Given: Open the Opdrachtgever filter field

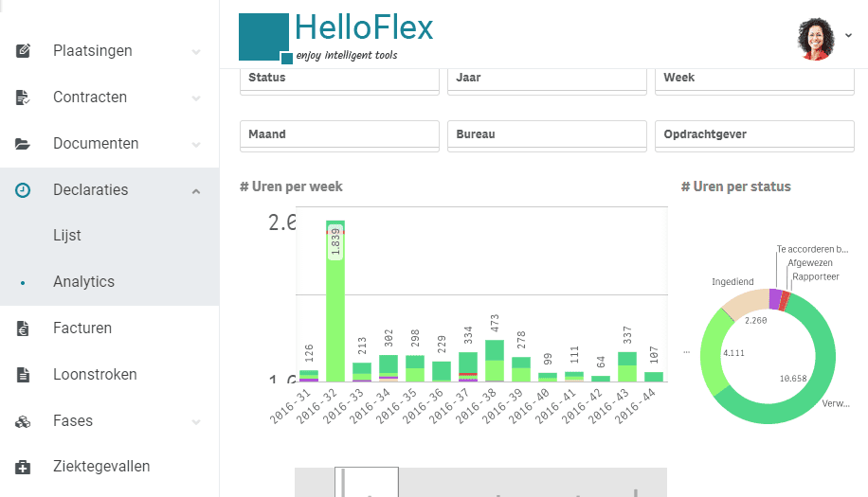Looking at the screenshot, I should coord(754,136).
